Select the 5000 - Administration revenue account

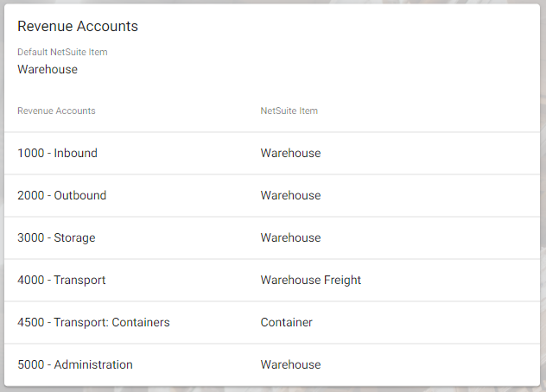75,364
